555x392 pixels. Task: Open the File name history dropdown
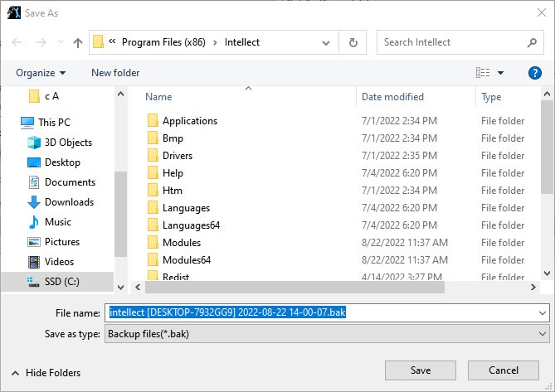point(543,312)
